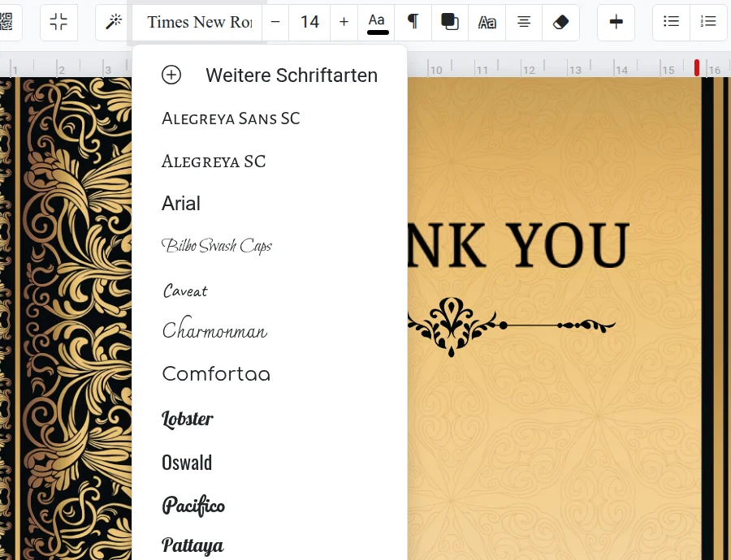Image resolution: width=731 pixels, height=560 pixels.
Task: Click the bold plus icon button
Action: click(616, 22)
